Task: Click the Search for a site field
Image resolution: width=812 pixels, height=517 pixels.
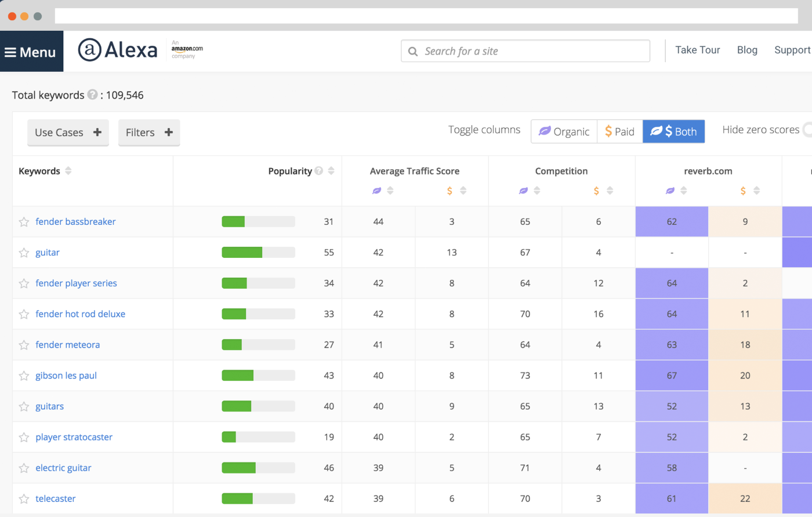Action: (525, 51)
